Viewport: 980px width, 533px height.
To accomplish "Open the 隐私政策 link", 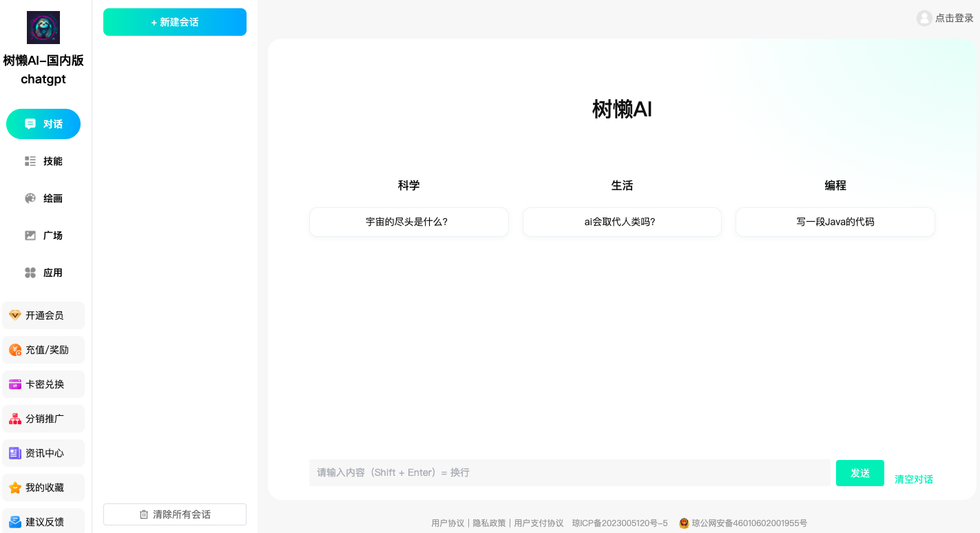I will (x=489, y=523).
